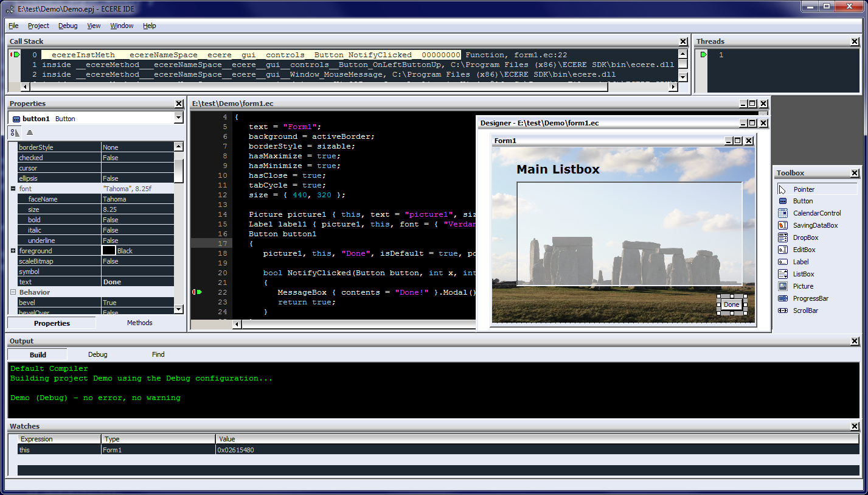Pick the Button control icon in Toolbox

click(x=782, y=201)
